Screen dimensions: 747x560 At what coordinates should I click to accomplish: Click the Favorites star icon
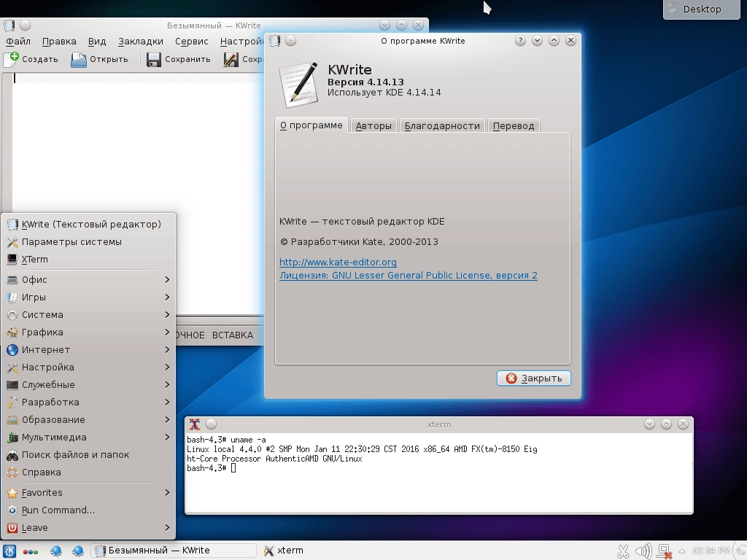click(x=13, y=493)
